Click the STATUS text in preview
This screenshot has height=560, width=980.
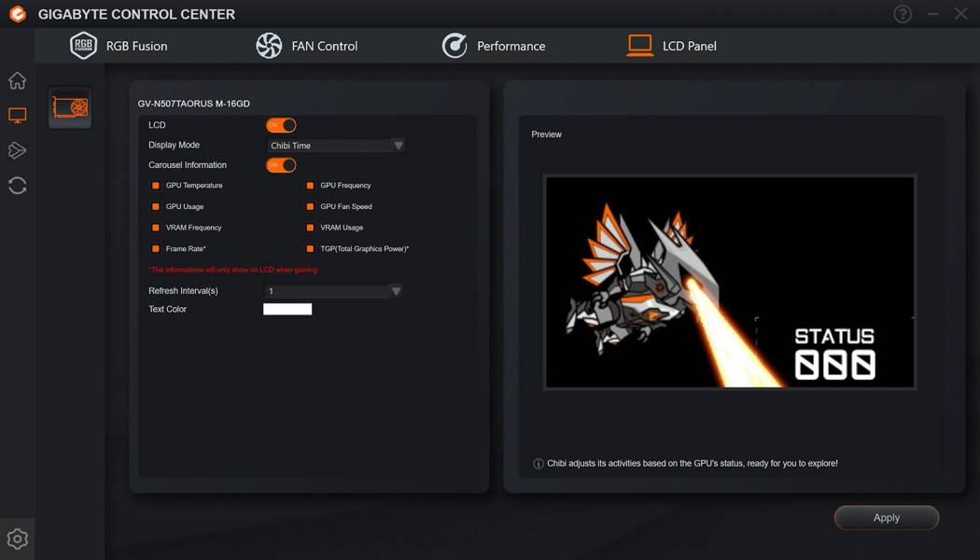pyautogui.click(x=834, y=336)
